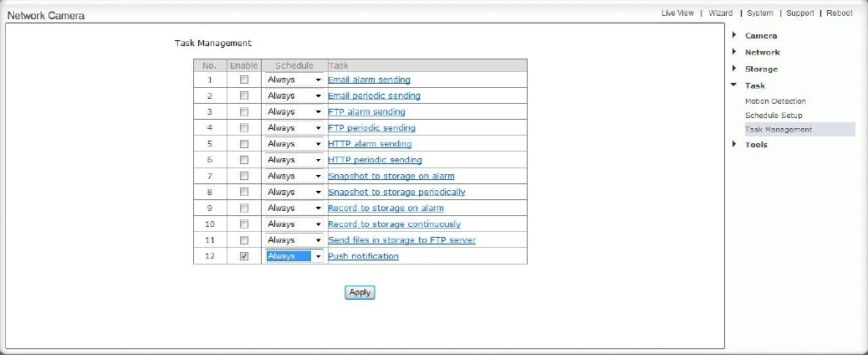Image resolution: width=868 pixels, height=355 pixels.
Task: Open the Support page
Action: pos(800,13)
